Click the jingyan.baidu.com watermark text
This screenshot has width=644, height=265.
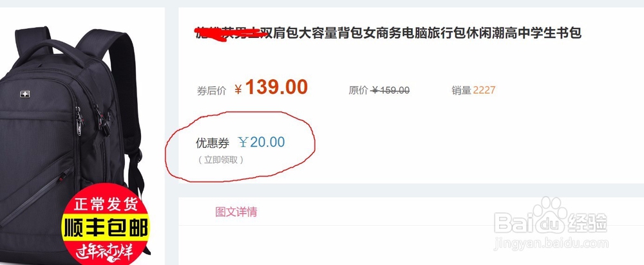(x=551, y=244)
